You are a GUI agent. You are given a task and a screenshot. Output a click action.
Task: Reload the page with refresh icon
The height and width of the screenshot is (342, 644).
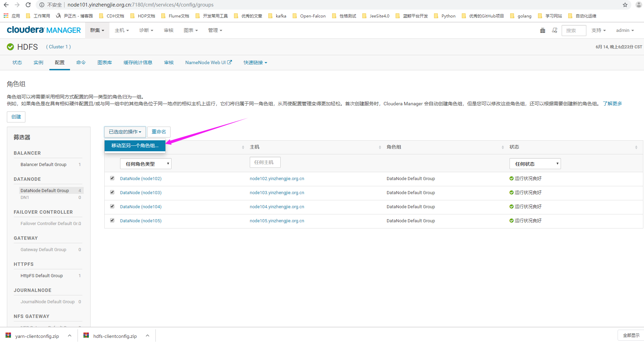28,5
